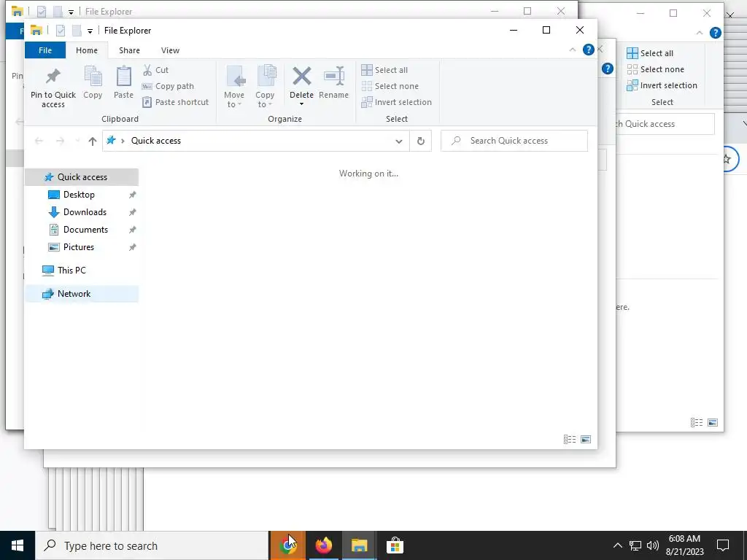Click Help icon in back right window
Viewport: 747px width, 560px height.
[x=715, y=33]
